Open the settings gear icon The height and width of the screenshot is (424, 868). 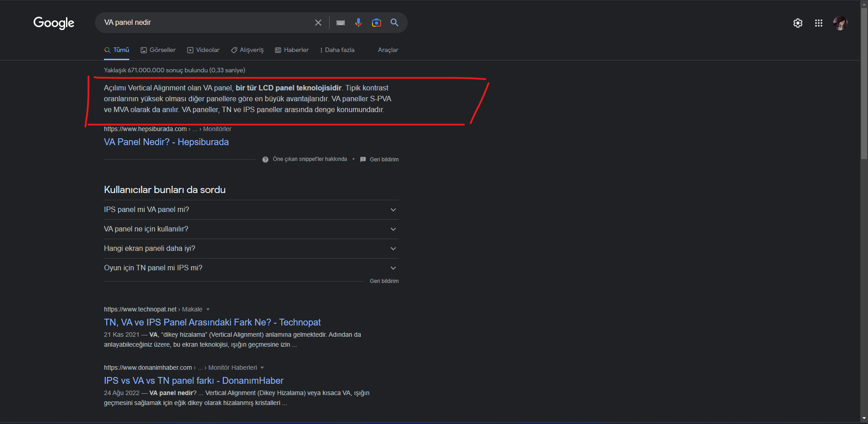pos(798,23)
